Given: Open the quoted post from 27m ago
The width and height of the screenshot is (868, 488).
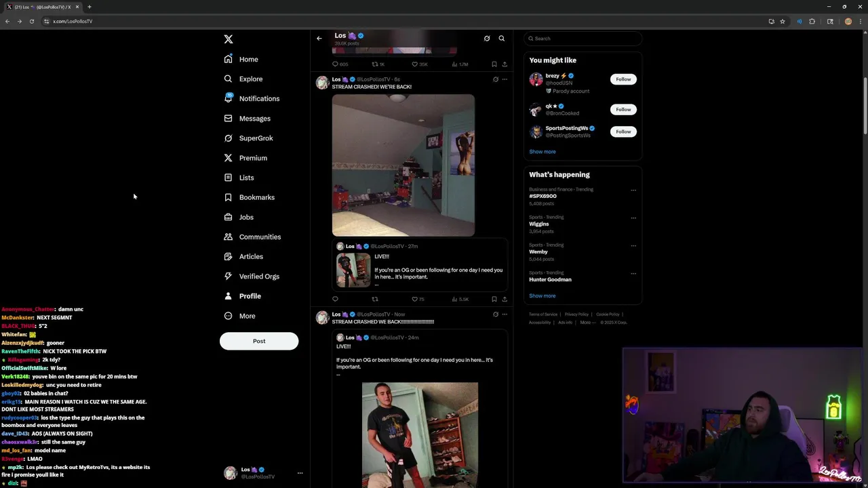Looking at the screenshot, I should tap(420, 265).
